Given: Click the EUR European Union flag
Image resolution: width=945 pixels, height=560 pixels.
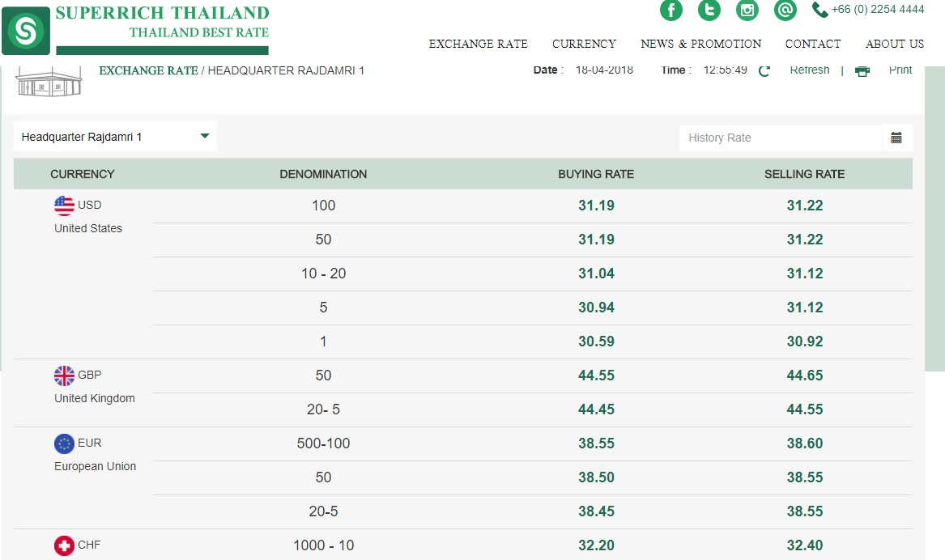Looking at the screenshot, I should pyautogui.click(x=64, y=443).
